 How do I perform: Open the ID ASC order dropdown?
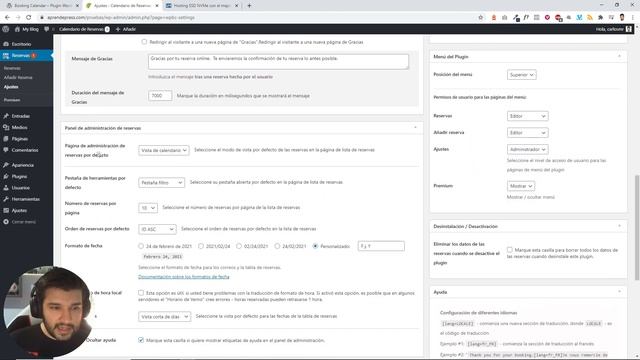tap(157, 229)
